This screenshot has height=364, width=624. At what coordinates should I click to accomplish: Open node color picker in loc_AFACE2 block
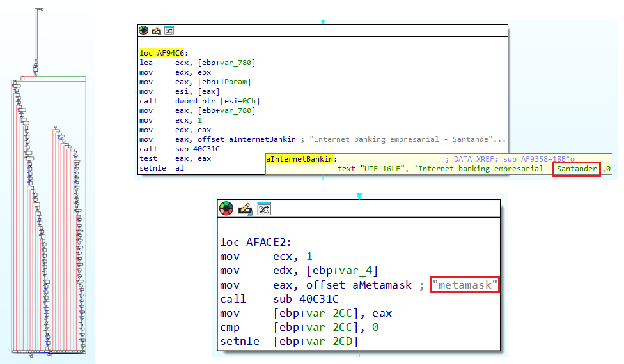click(x=225, y=208)
